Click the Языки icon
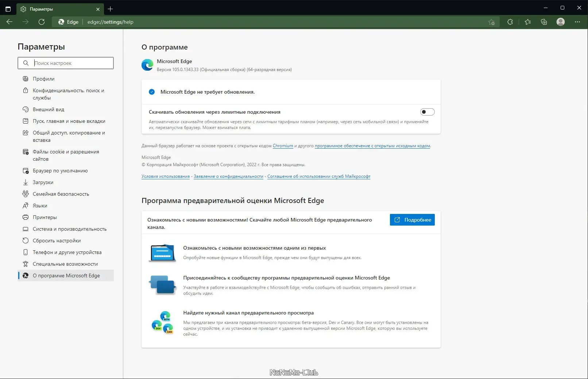Viewport: 588px width, 379px height. (x=26, y=206)
